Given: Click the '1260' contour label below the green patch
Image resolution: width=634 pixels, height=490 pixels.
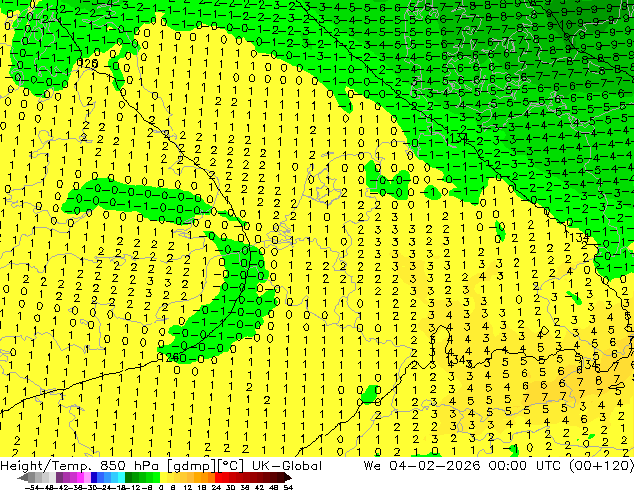Looking at the screenshot, I should tap(172, 357).
